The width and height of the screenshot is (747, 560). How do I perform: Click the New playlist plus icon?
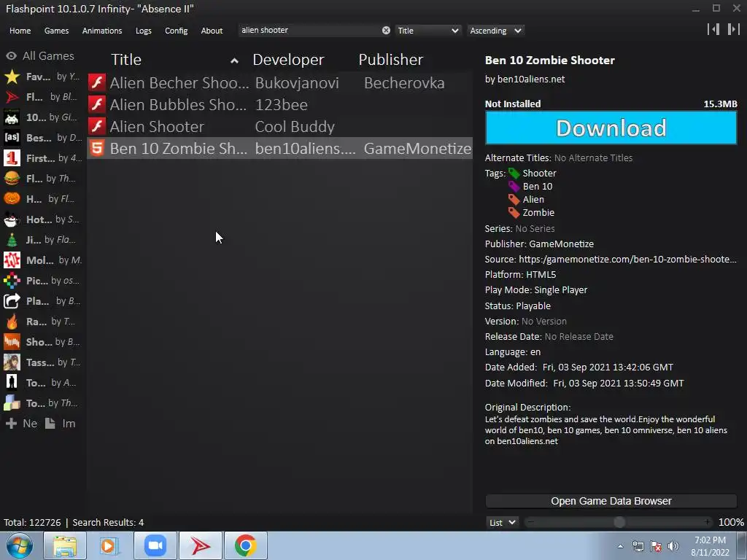click(11, 424)
